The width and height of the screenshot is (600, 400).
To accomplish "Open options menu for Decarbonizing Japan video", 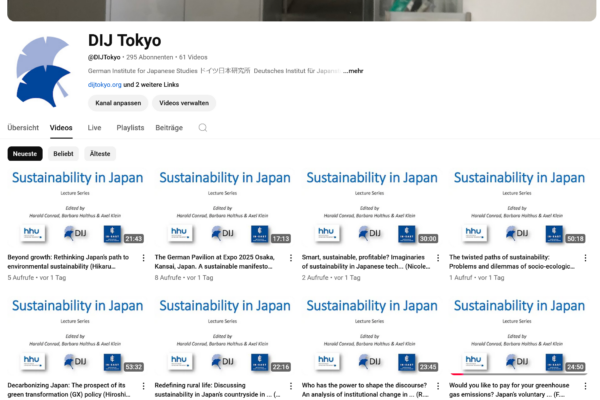I will pos(143,386).
